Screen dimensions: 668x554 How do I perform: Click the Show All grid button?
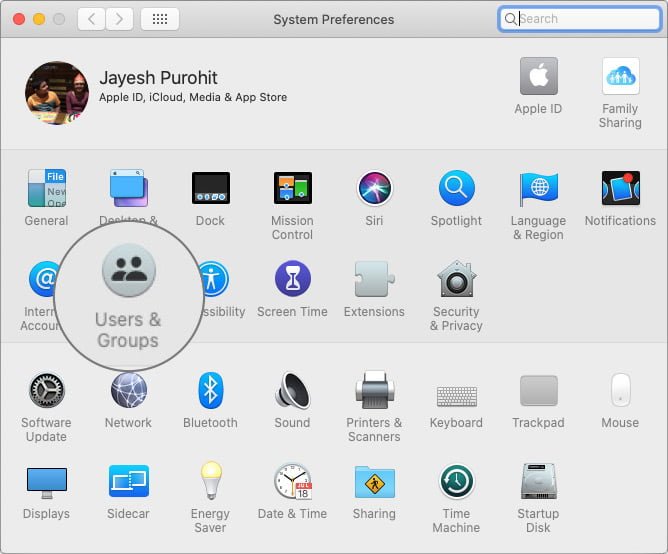pos(160,19)
